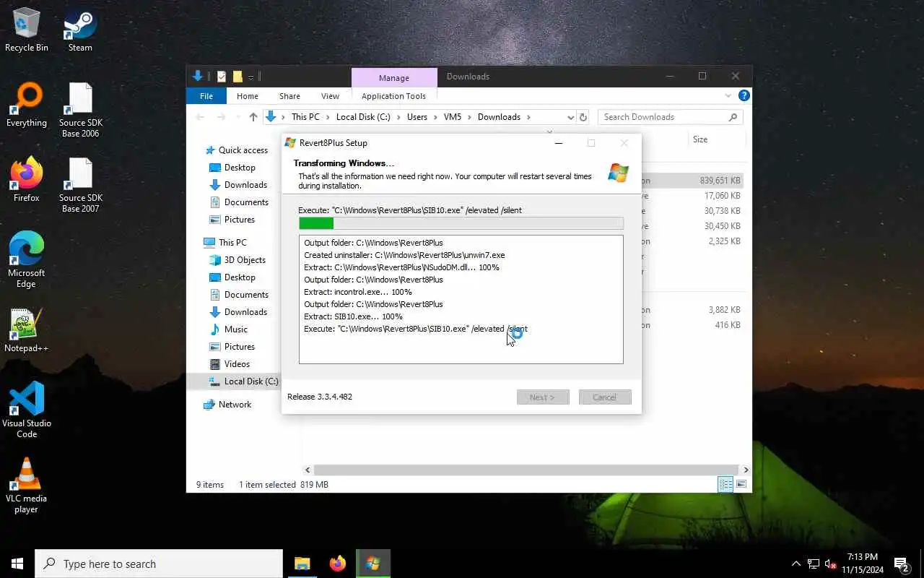Click the Explorer Forward arrow

click(x=222, y=117)
